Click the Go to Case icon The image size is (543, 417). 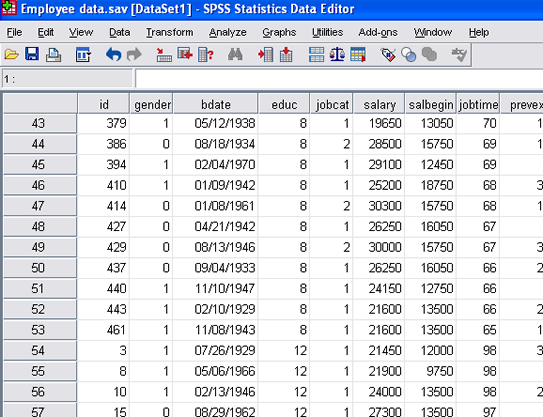pos(164,55)
